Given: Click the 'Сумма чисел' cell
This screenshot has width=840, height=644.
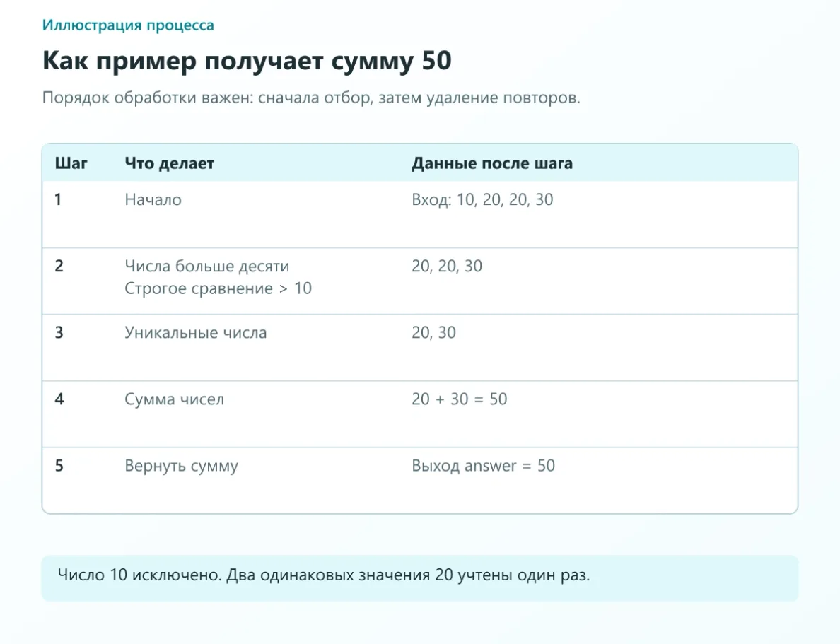Looking at the screenshot, I should tap(174, 399).
